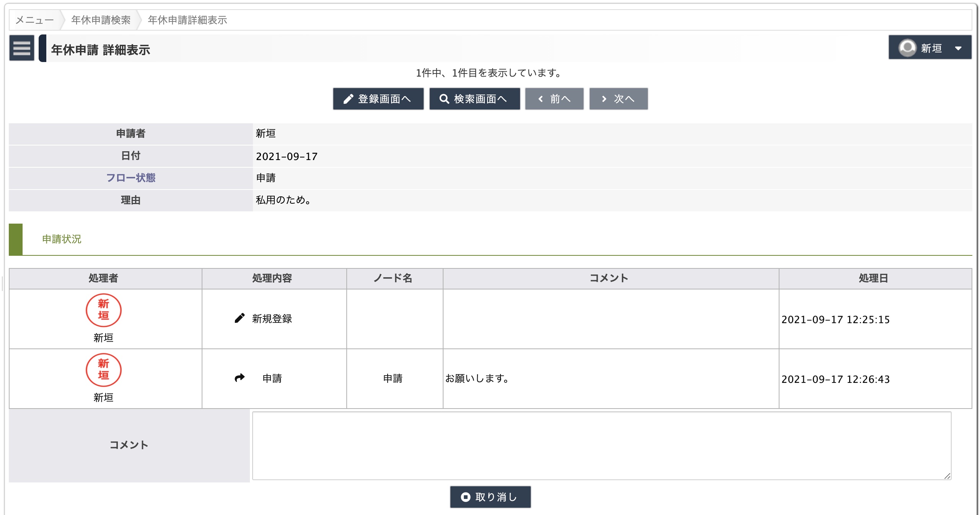Expand the 新垣 user dropdown arrow
The height and width of the screenshot is (515, 980).
click(x=958, y=48)
